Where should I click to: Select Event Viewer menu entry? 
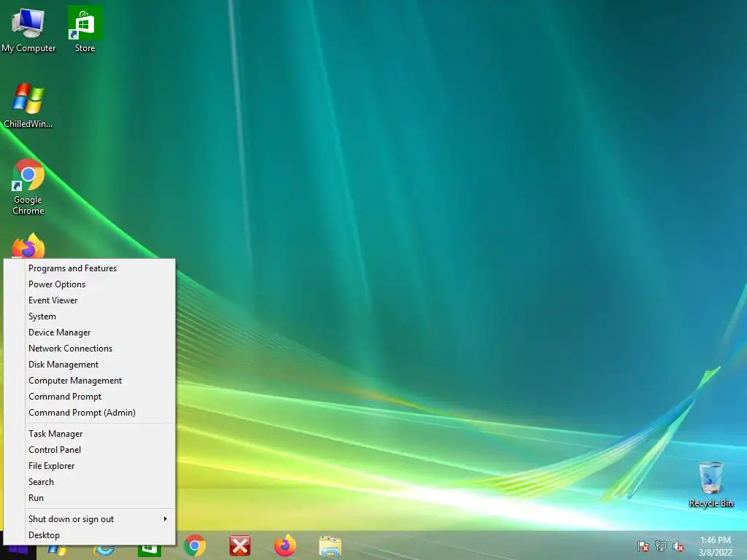tap(90, 300)
